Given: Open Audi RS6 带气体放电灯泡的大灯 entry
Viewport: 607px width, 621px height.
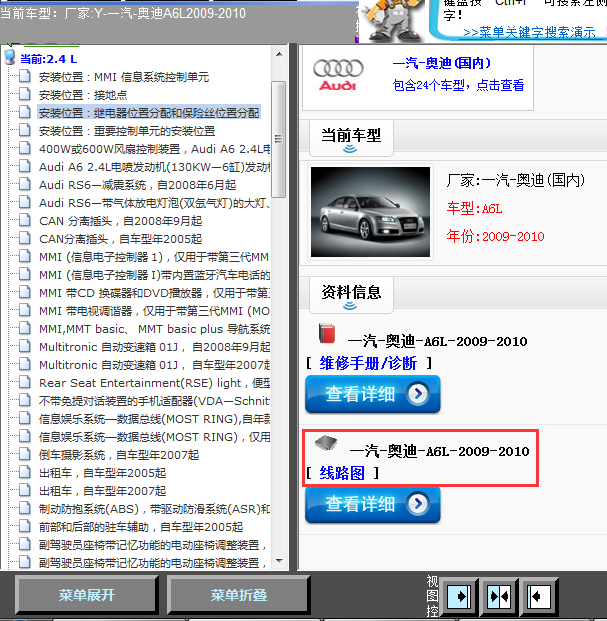Looking at the screenshot, I should click(154, 203).
